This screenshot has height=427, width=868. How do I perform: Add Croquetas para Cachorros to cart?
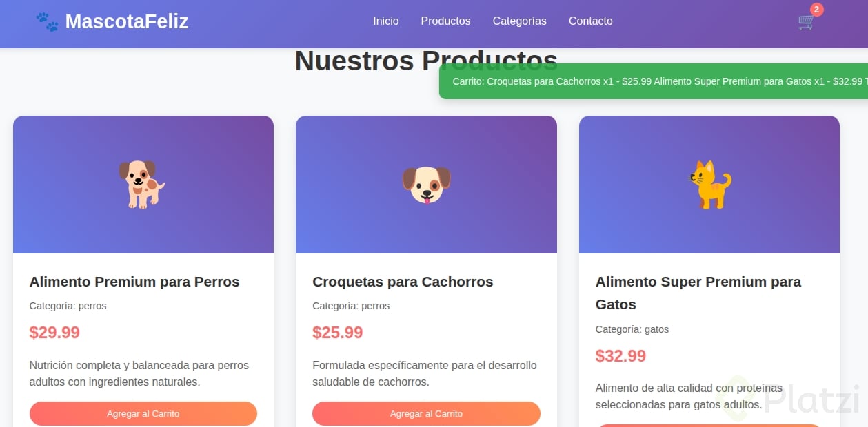426,414
